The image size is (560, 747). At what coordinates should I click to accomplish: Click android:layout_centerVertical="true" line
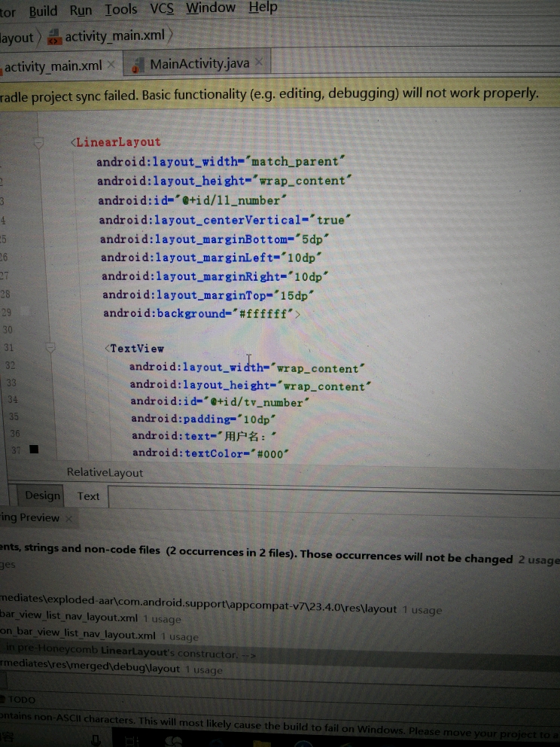pos(225,220)
